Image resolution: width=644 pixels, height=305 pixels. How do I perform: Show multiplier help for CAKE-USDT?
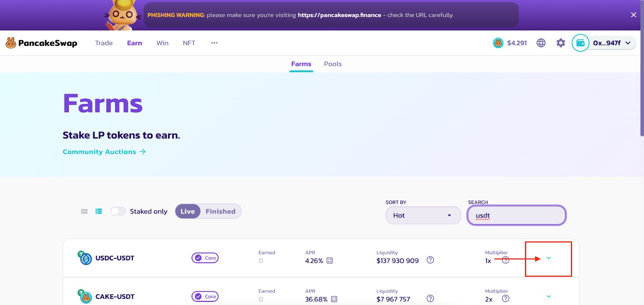pos(506,299)
